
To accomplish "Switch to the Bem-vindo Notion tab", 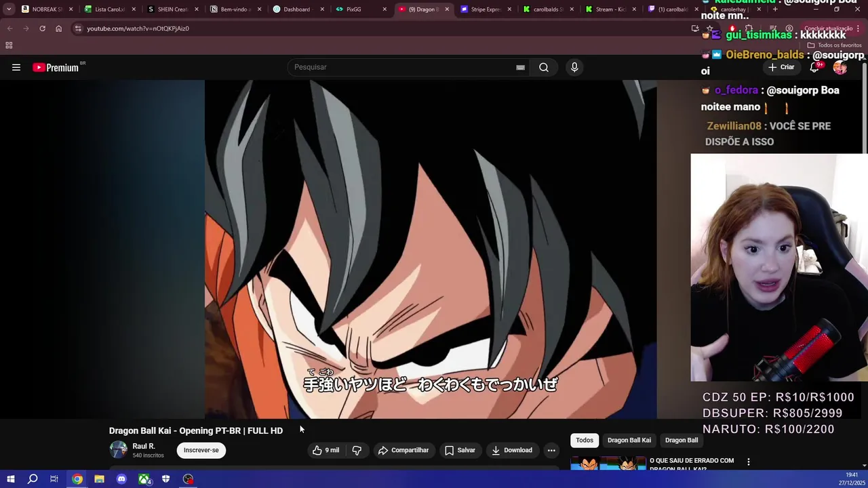I will pyautogui.click(x=234, y=9).
